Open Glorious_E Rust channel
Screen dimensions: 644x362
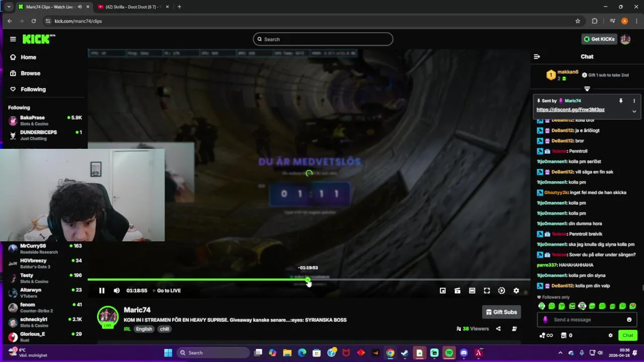45,336
